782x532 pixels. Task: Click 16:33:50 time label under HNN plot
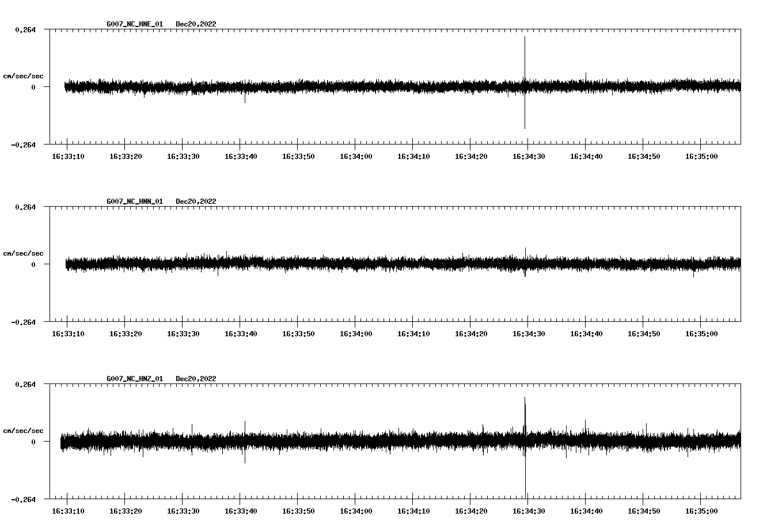click(x=298, y=334)
